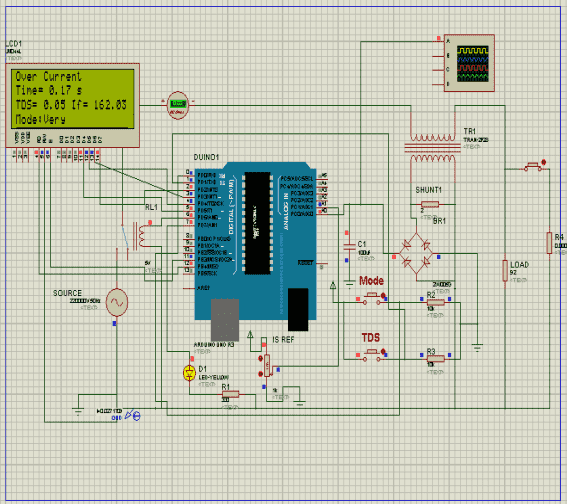
Task: Select the R1 resistor body
Action: point(230,394)
